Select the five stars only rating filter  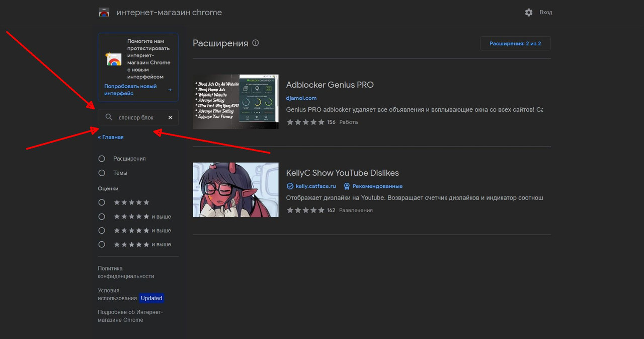[x=102, y=202]
